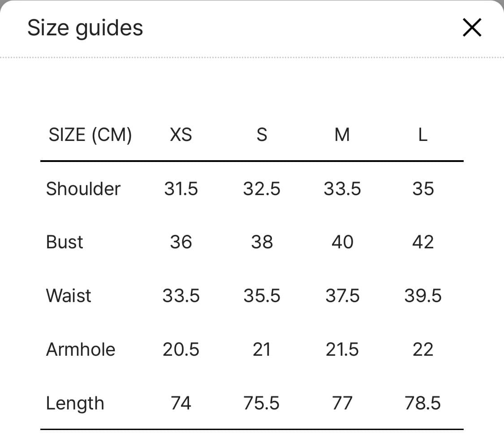
Task: Click the Shoulder row label
Action: click(83, 188)
